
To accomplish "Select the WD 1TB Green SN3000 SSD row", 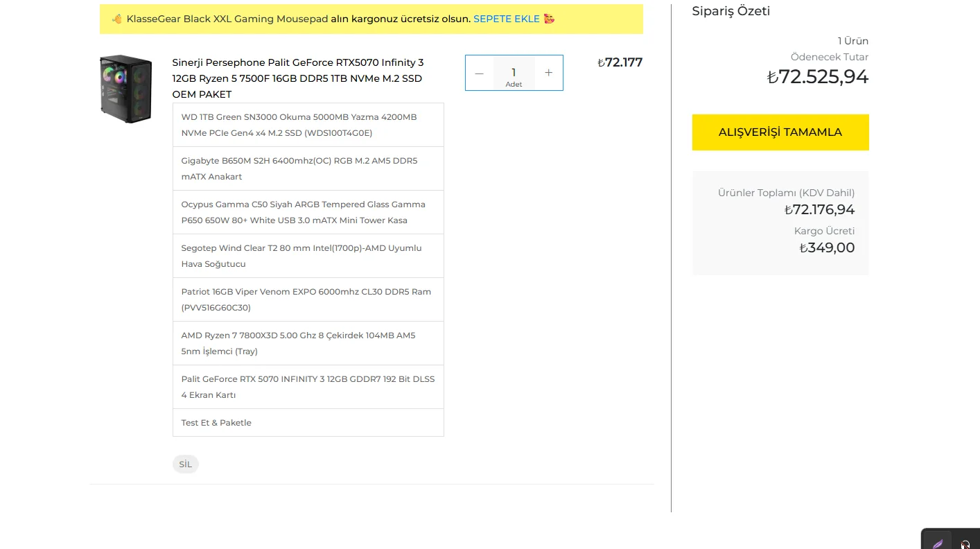I will click(308, 125).
